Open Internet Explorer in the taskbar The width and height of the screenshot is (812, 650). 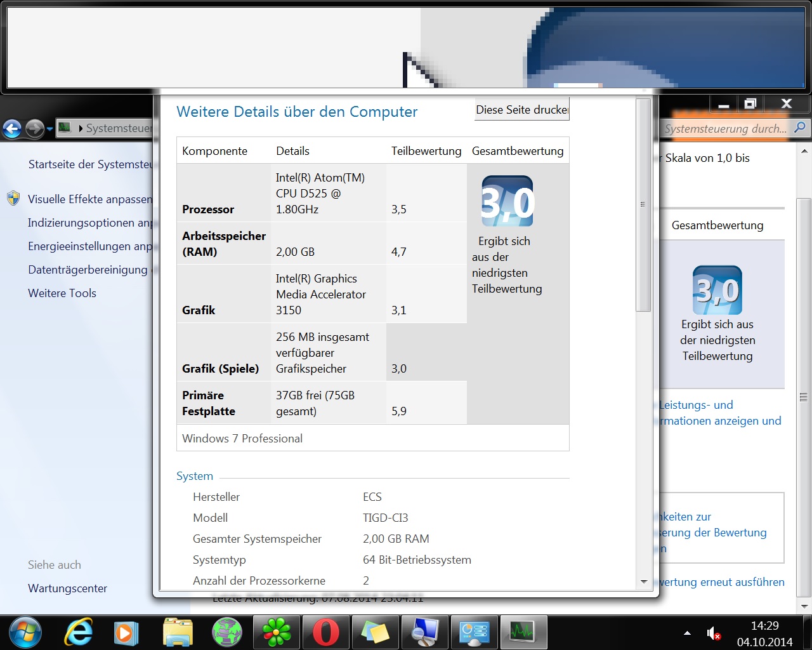(x=78, y=633)
